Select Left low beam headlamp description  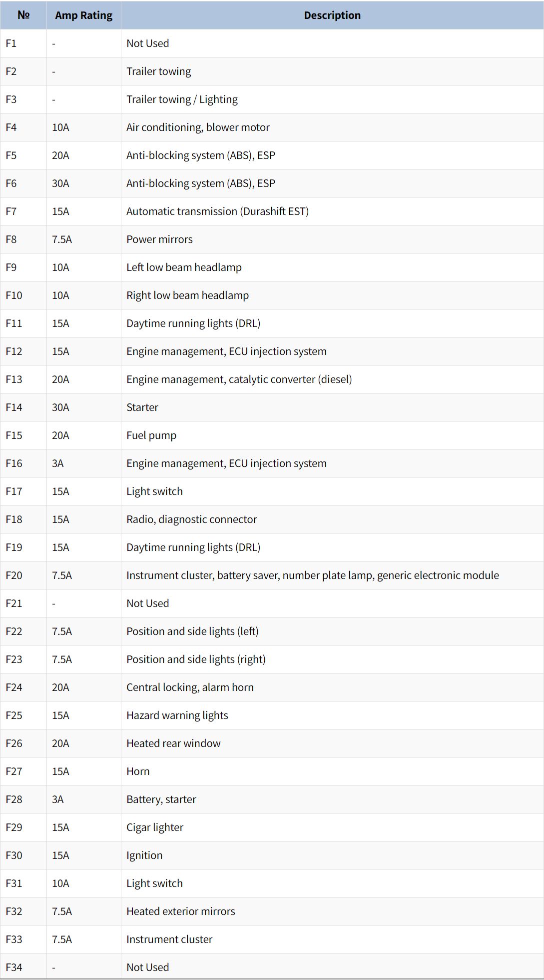(x=184, y=267)
